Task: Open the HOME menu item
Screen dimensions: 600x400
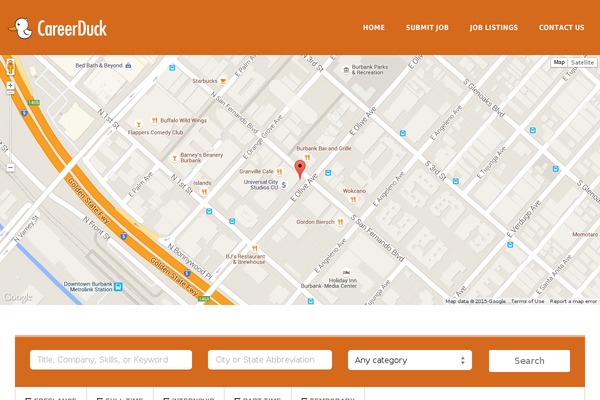Action: [x=374, y=28]
